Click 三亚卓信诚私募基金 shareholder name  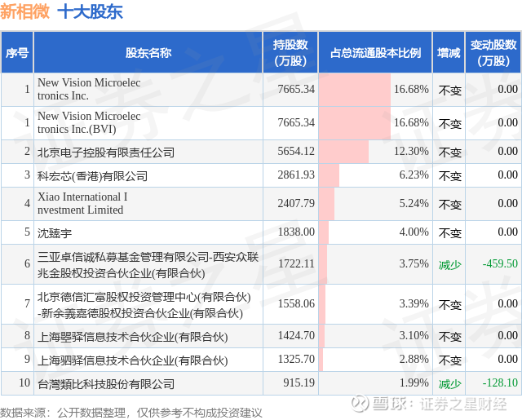coord(148,265)
